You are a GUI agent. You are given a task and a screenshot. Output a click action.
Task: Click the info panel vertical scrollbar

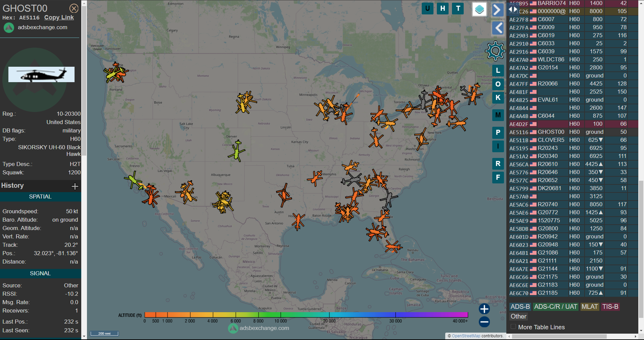pos(84,80)
